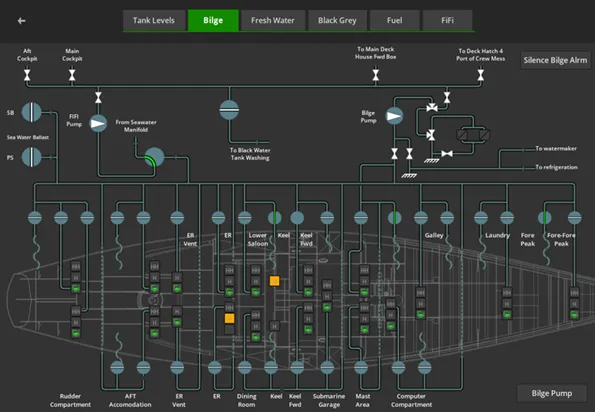Select the AFT Accomodation label
595x412 pixels.
tap(130, 400)
